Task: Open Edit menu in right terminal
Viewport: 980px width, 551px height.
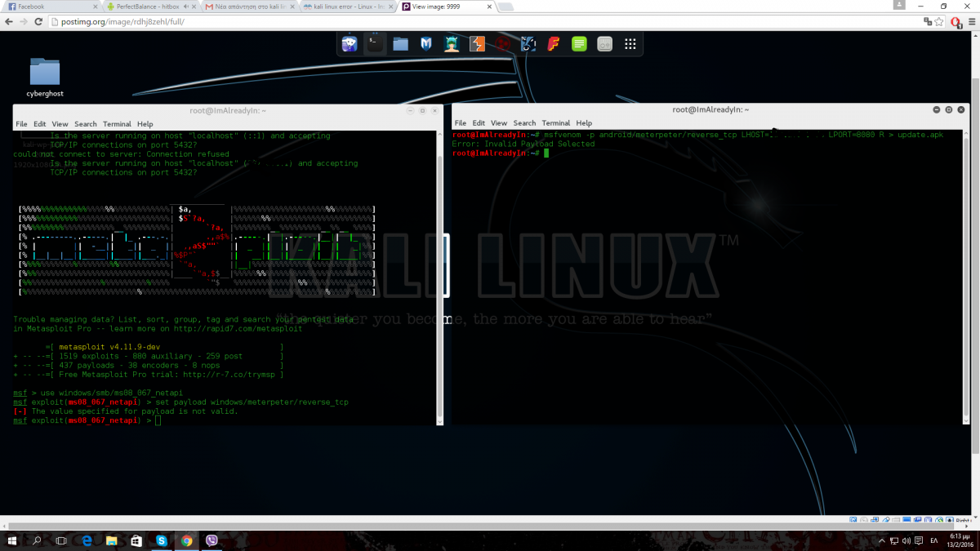Action: click(x=479, y=123)
